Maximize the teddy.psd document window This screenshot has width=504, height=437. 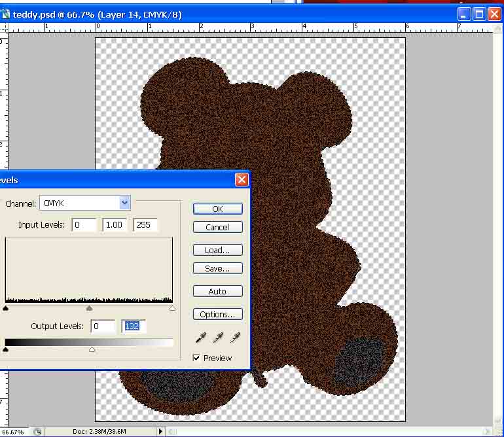[x=479, y=14]
